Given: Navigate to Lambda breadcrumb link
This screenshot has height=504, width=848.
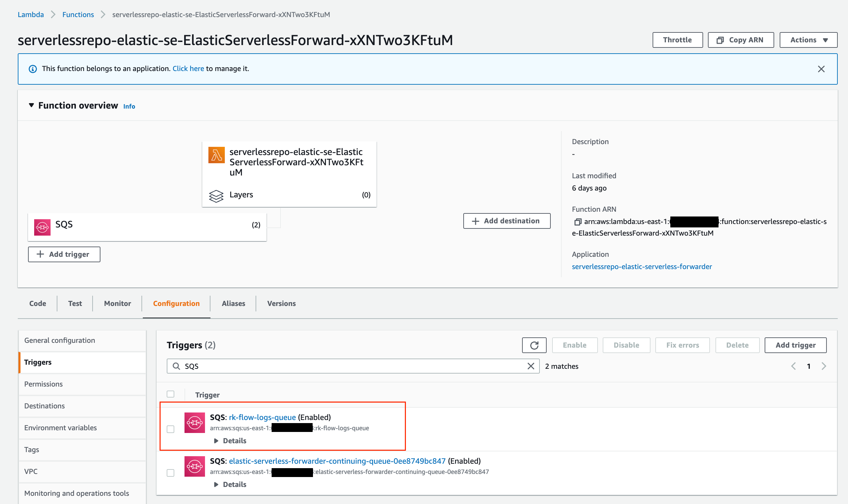Looking at the screenshot, I should pyautogui.click(x=31, y=15).
